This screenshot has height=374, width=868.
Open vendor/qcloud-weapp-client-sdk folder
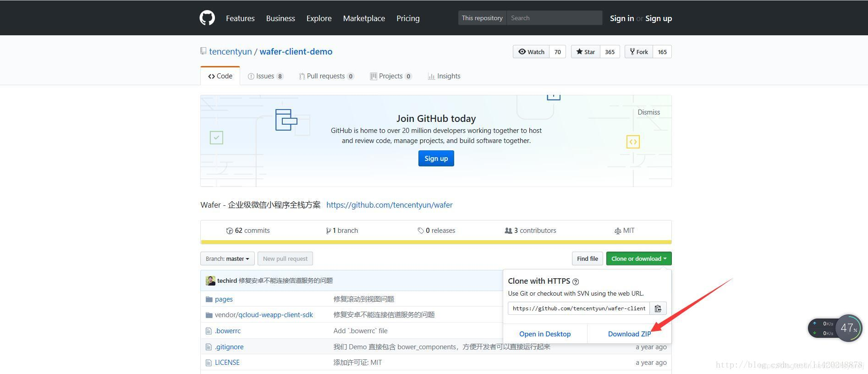264,315
